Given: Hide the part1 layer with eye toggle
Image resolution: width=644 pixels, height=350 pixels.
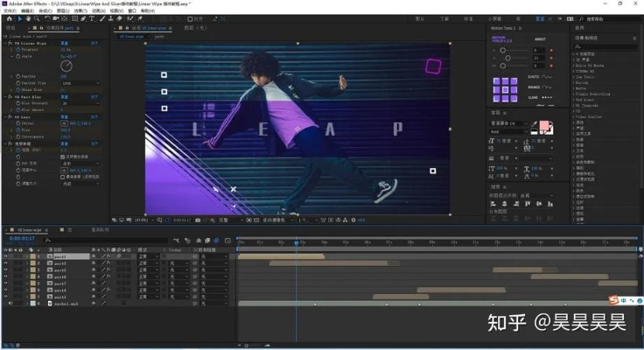Looking at the screenshot, I should [6, 257].
